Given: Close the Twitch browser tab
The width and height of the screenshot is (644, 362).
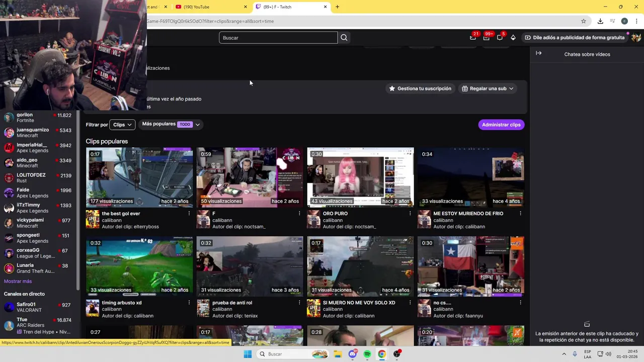Looking at the screenshot, I should pos(326,7).
